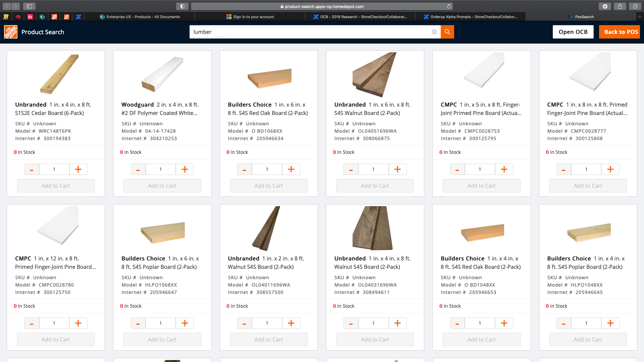Click the Open OCB button
This screenshot has width=644, height=362.
coord(573,32)
